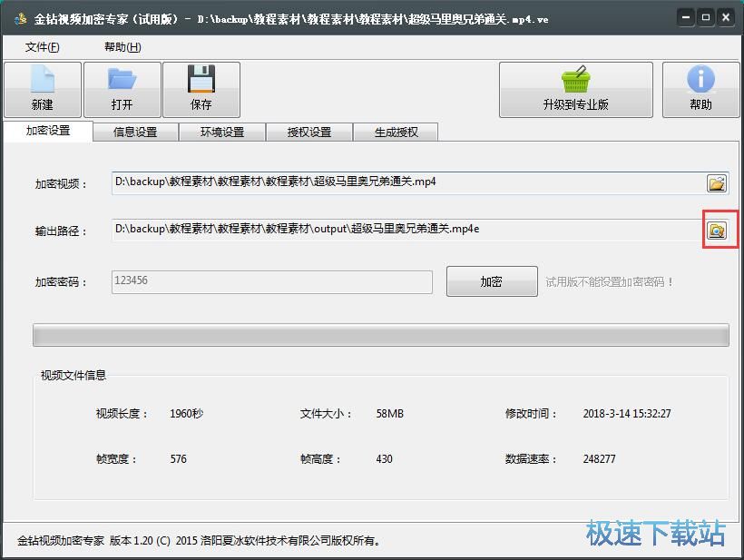
Task: Browse for the 加密视频 source file
Action: pos(717,183)
